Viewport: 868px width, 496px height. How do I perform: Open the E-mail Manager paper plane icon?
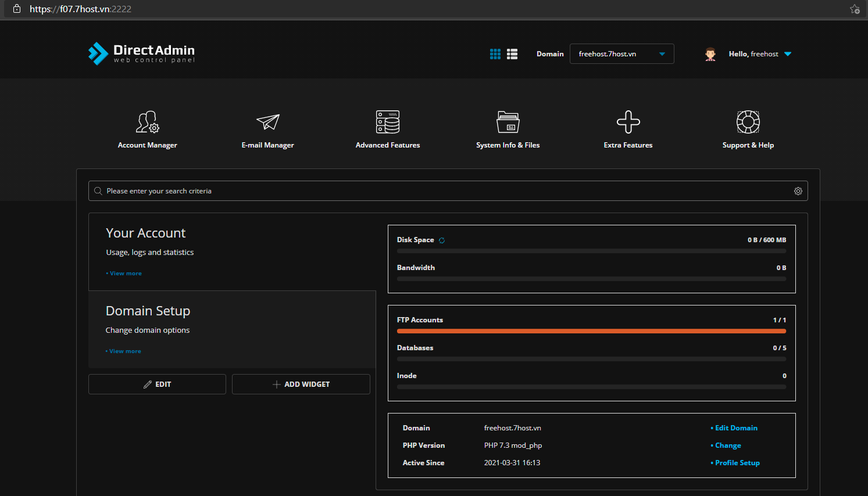(x=268, y=122)
